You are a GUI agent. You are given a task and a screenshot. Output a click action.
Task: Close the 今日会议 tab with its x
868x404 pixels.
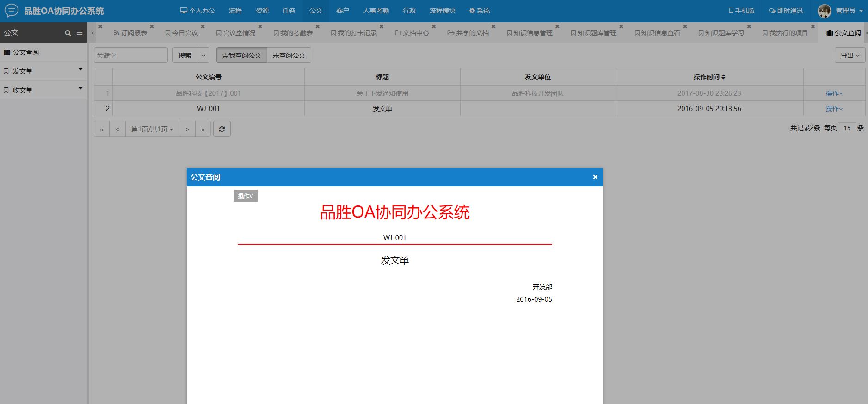(203, 26)
